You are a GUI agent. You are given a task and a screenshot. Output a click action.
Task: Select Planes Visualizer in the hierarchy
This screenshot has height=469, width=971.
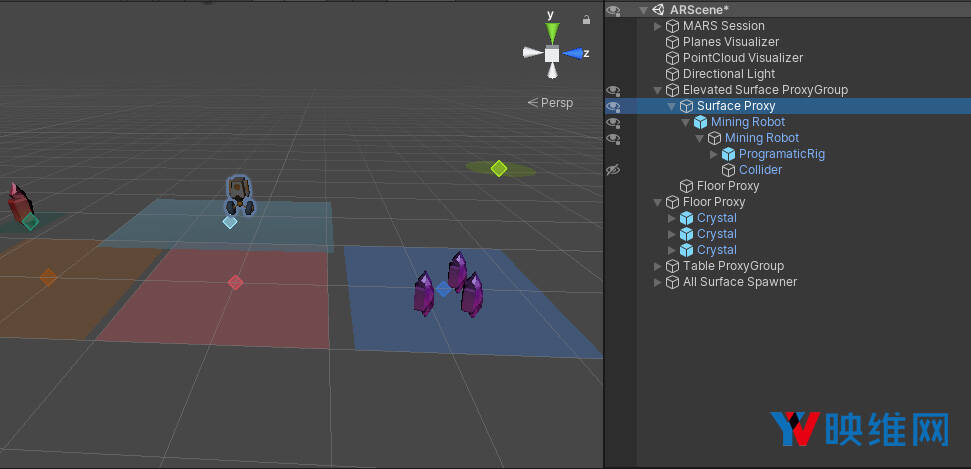730,42
